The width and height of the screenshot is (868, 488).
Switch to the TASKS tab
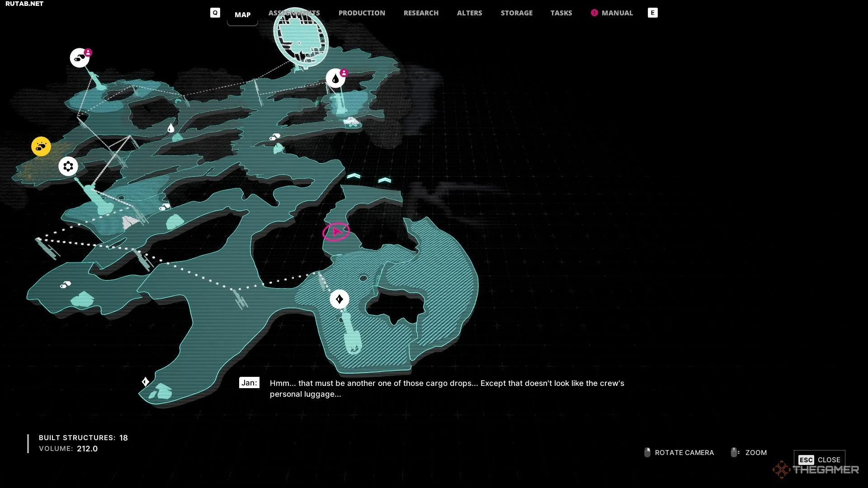tap(561, 13)
